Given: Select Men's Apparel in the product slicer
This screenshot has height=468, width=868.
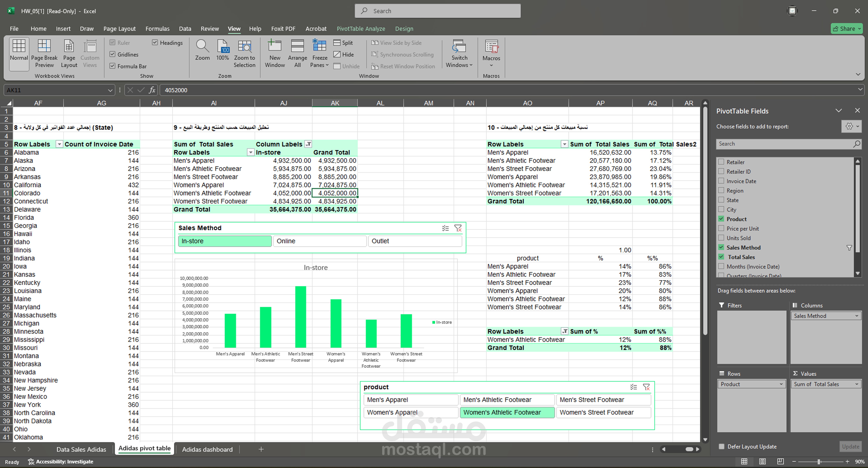Looking at the screenshot, I should point(411,400).
